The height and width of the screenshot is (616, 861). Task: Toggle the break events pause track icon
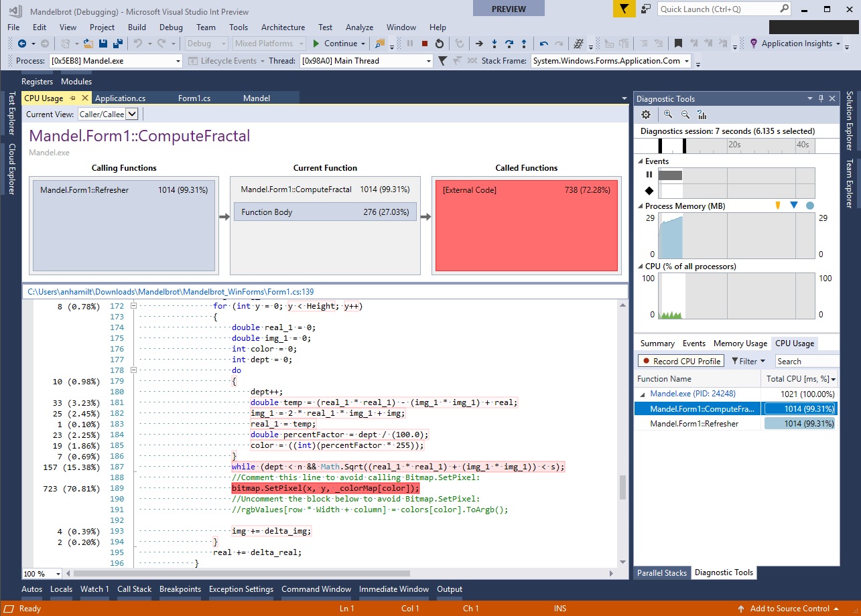coord(649,174)
